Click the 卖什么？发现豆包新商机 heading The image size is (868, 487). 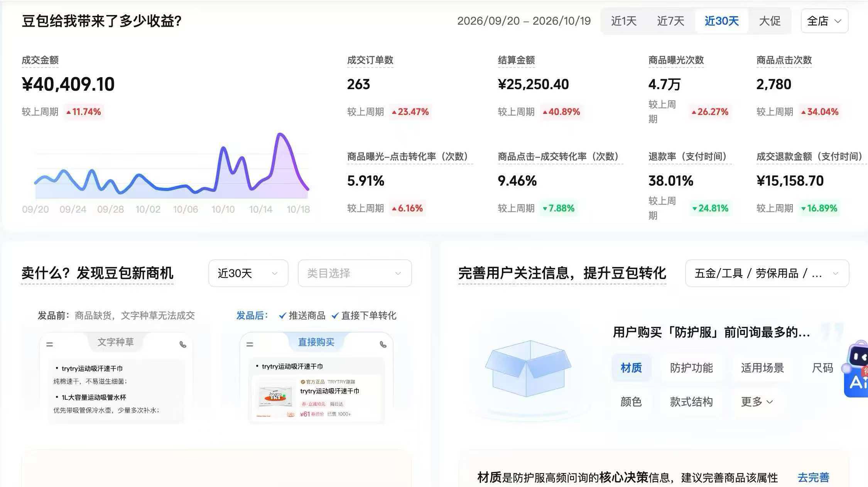(x=97, y=273)
